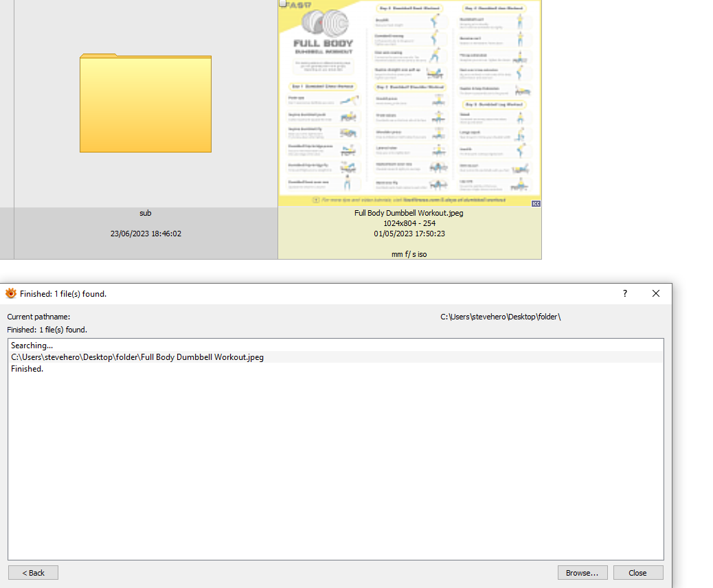Screen dimensions: 713x588
Task: Click the 'Current pathname:' label
Action: click(x=38, y=317)
